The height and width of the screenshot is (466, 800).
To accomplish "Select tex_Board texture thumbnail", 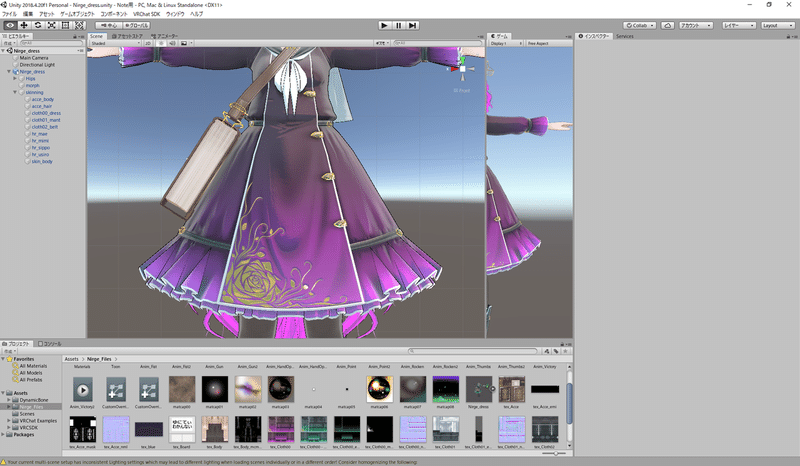I will click(182, 430).
